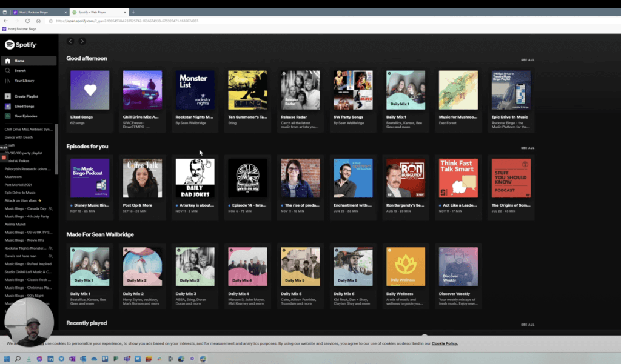
Task: Open Windows taskbar search
Action: pos(18,359)
